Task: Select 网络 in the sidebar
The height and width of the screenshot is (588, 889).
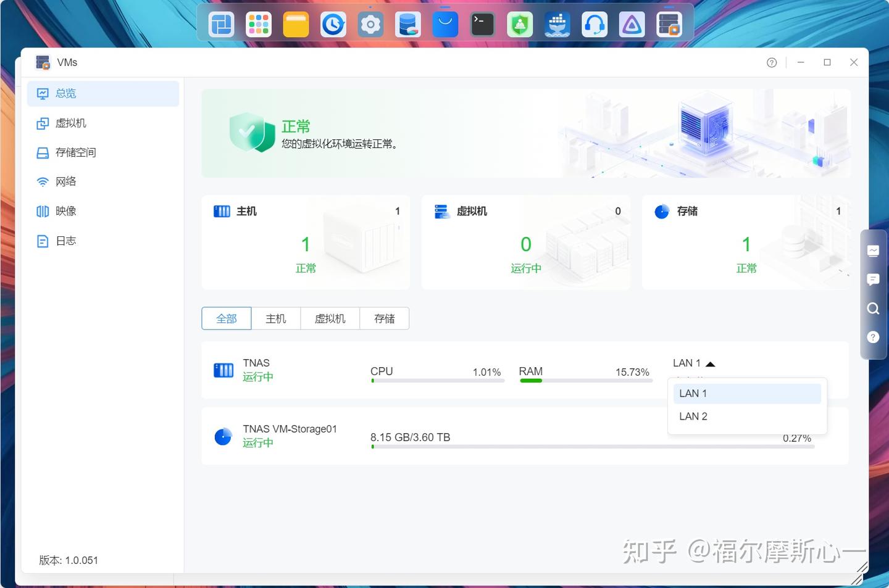Action: click(x=103, y=181)
